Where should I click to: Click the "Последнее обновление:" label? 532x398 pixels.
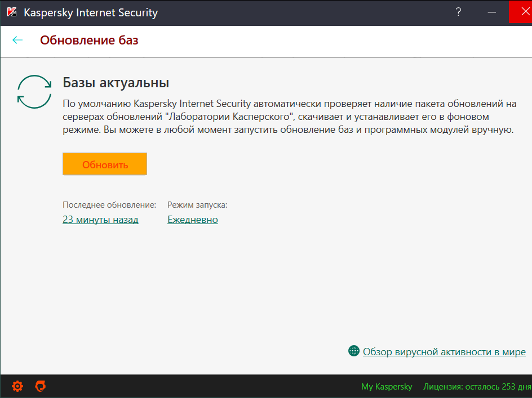tap(109, 205)
